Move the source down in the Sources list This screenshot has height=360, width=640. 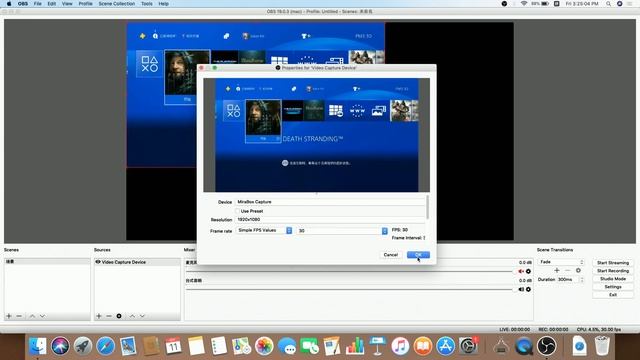[142, 316]
